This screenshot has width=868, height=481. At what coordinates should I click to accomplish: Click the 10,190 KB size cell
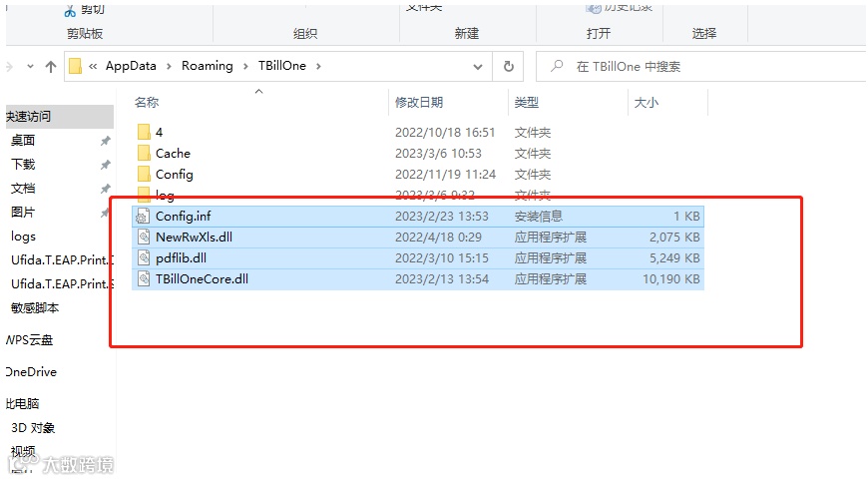coord(670,279)
